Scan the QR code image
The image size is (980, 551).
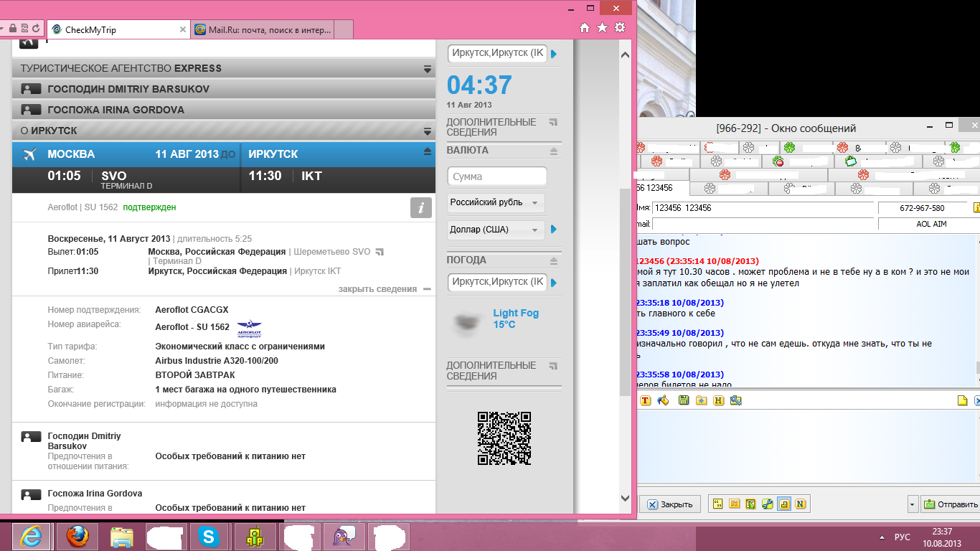click(x=504, y=438)
